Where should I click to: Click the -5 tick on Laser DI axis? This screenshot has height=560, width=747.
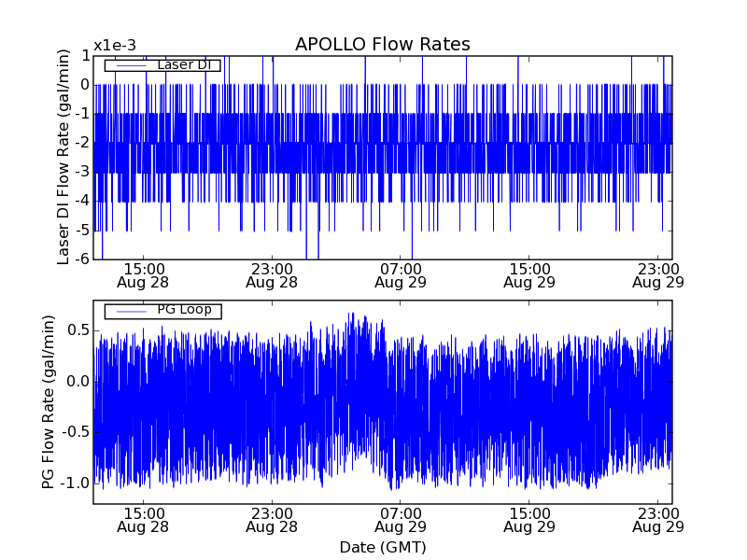tap(82, 231)
